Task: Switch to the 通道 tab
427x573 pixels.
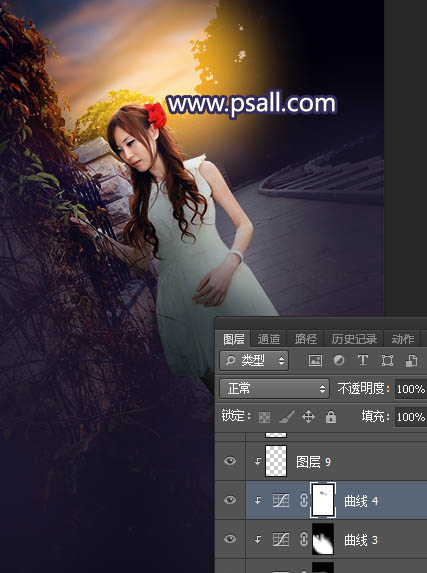Action: pyautogui.click(x=269, y=339)
